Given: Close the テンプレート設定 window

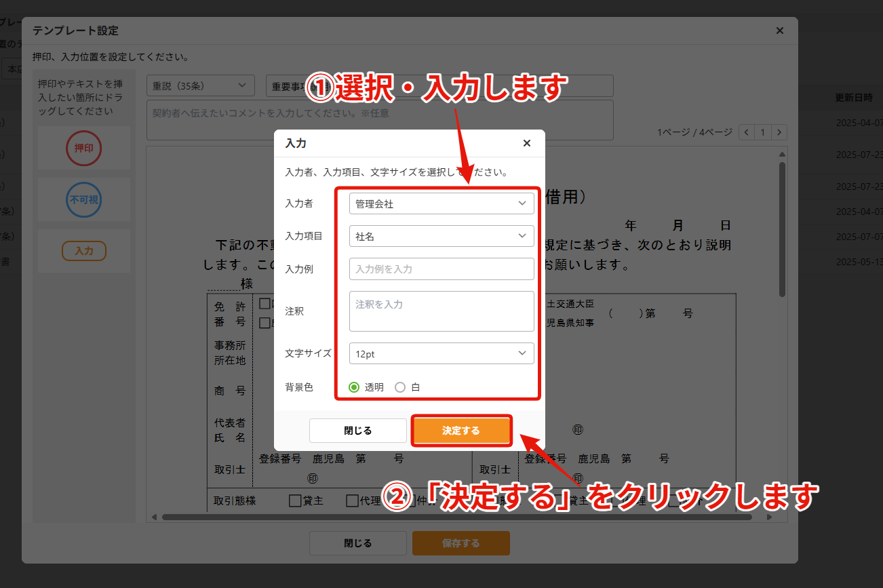Looking at the screenshot, I should click(x=780, y=31).
